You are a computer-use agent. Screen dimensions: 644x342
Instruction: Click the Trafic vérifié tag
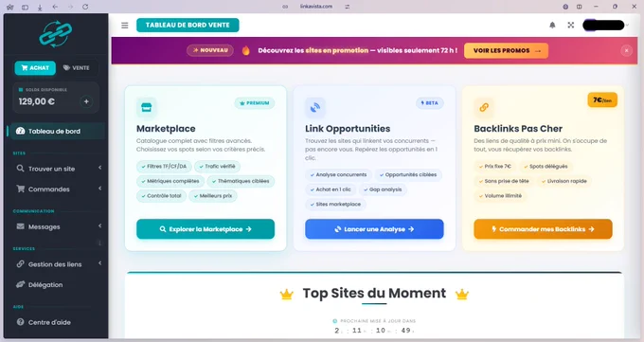coord(217,167)
